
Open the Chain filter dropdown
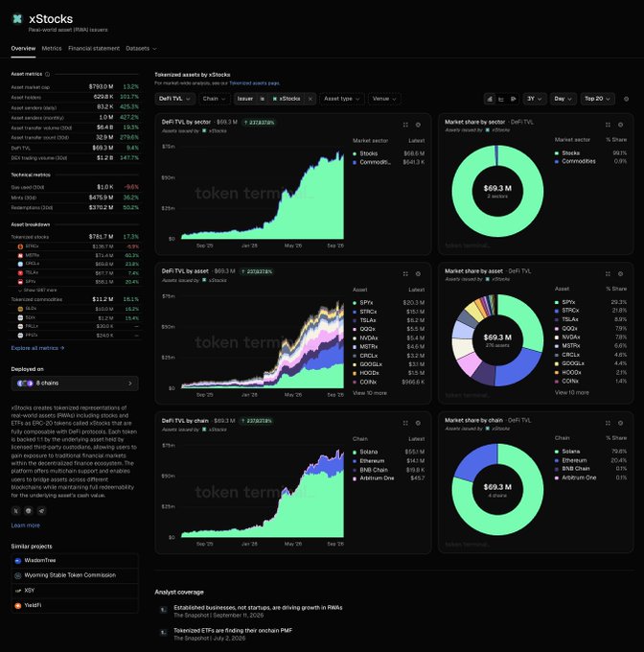click(x=214, y=99)
